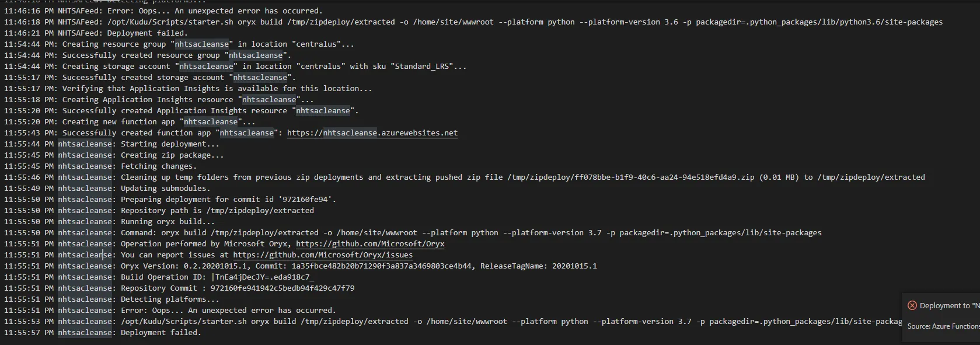Click the 'Running oryx build...' log line
This screenshot has height=345, width=980.
pyautogui.click(x=168, y=222)
